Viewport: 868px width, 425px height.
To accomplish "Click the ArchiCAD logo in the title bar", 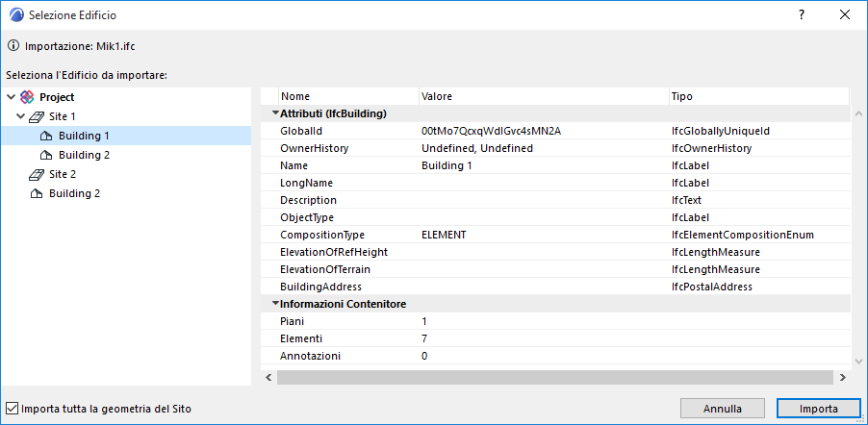I will pos(13,15).
